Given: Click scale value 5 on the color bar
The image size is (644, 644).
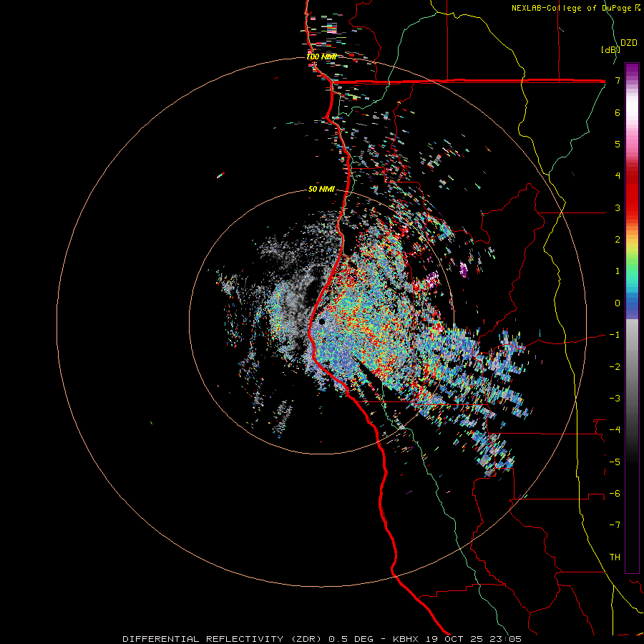Looking at the screenshot, I should coord(618,144).
